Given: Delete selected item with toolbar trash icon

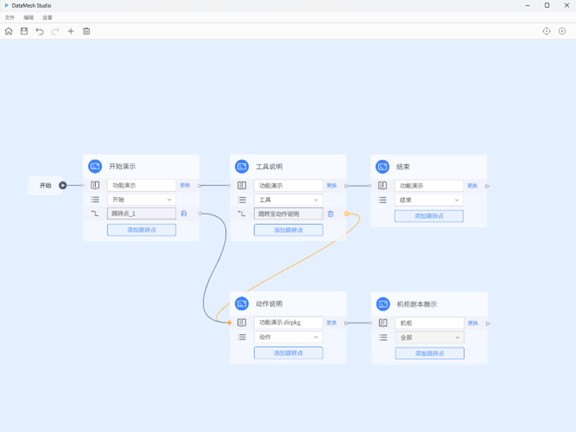Looking at the screenshot, I should [86, 31].
